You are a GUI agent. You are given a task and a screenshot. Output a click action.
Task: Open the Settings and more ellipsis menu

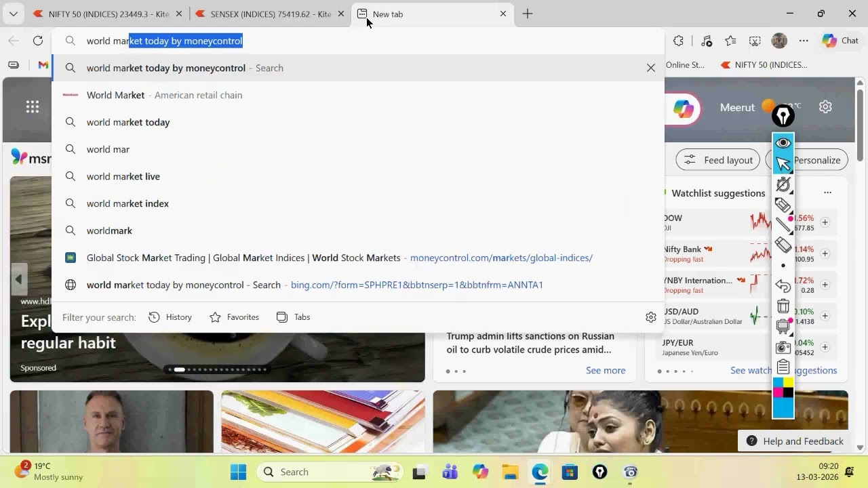point(804,41)
